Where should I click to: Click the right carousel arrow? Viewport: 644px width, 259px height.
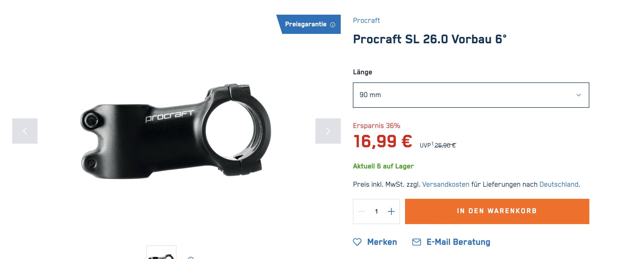pos(328,131)
